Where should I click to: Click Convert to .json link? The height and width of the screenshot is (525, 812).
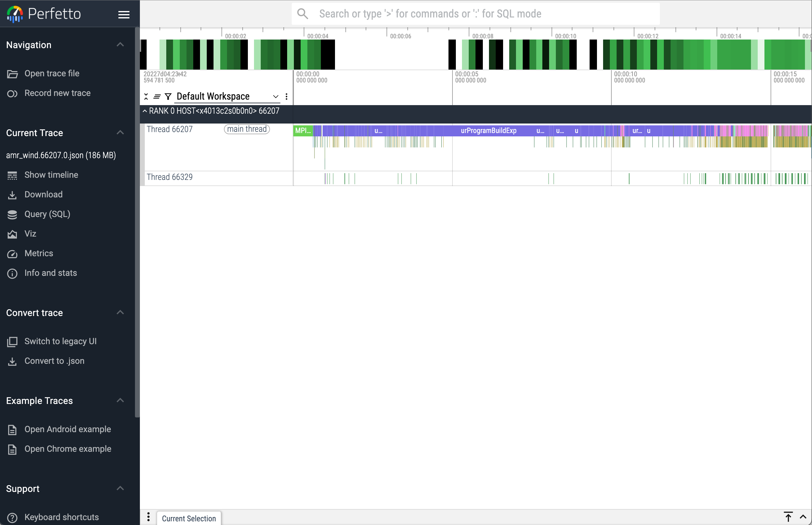coord(54,361)
